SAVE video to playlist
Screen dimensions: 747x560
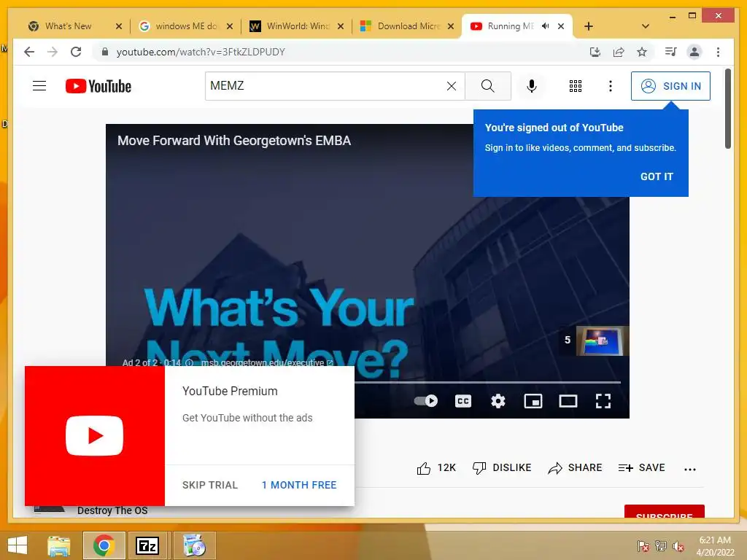click(x=641, y=468)
